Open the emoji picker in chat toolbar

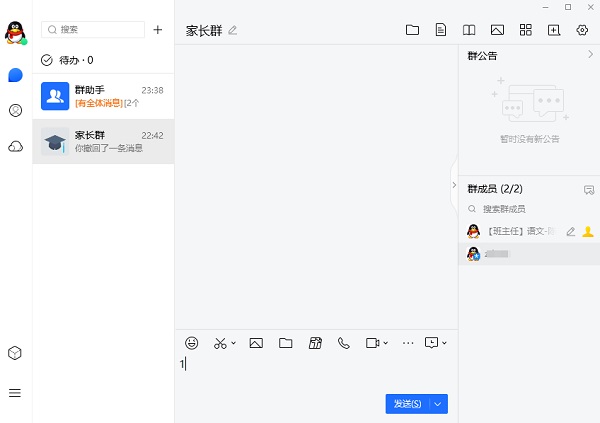192,343
